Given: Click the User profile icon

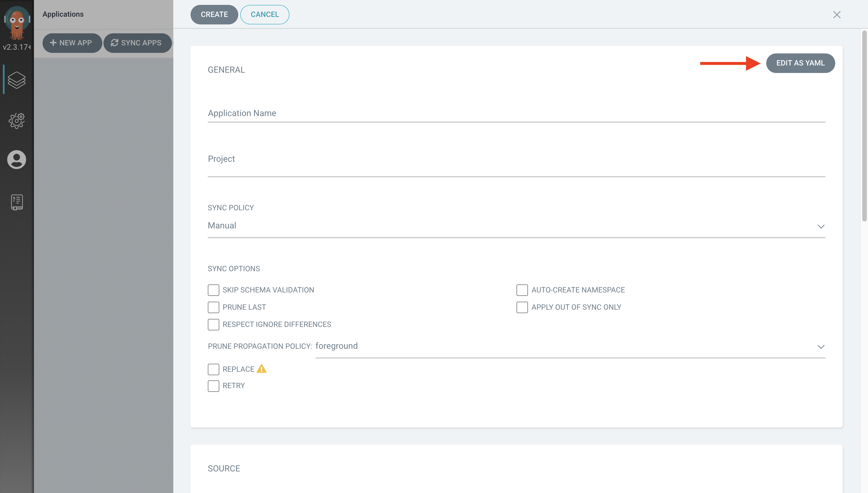Looking at the screenshot, I should [16, 159].
